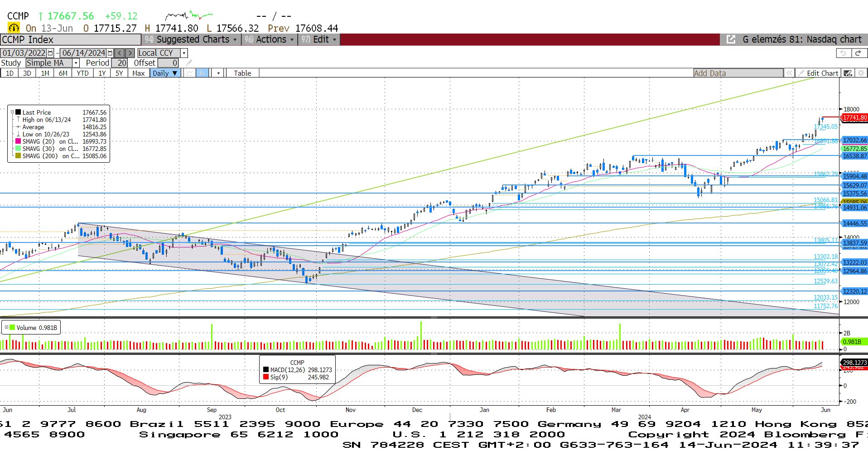This screenshot has height=470, width=868.
Task: Select the 5Y range tab
Action: [119, 73]
